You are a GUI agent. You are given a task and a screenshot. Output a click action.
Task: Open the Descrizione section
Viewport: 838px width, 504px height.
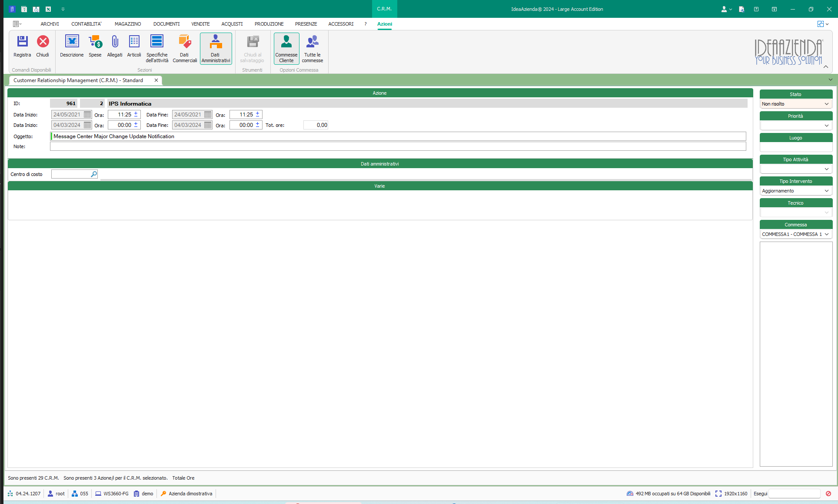pos(72,46)
